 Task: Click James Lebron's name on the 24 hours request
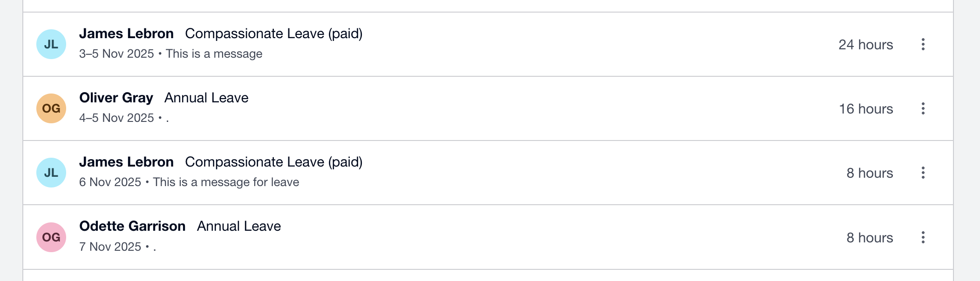pos(126,33)
